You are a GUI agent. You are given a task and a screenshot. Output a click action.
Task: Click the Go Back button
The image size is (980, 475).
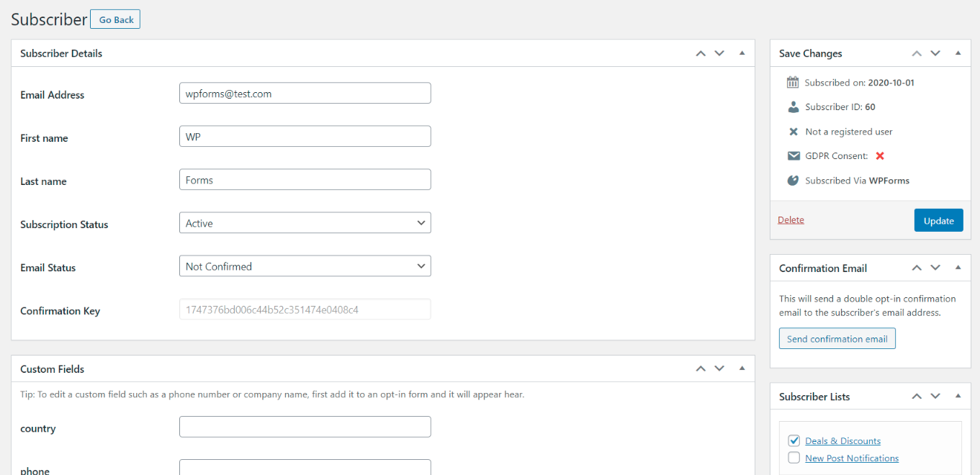tap(115, 19)
